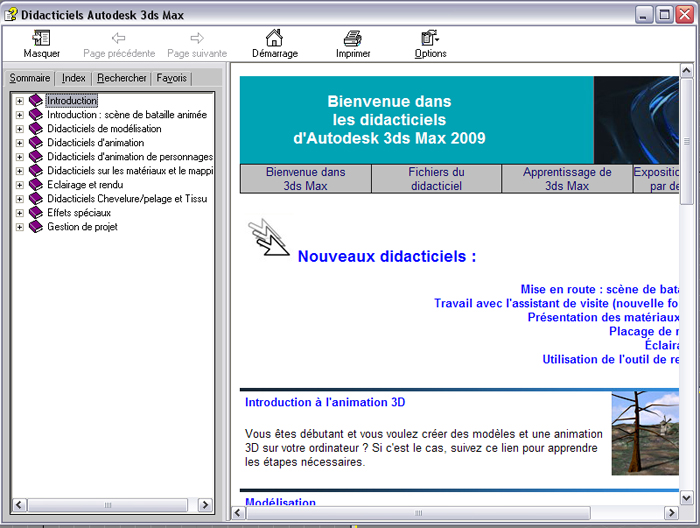Select Eclairage et rendu tree item
The height and width of the screenshot is (528, 700).
[x=85, y=185]
